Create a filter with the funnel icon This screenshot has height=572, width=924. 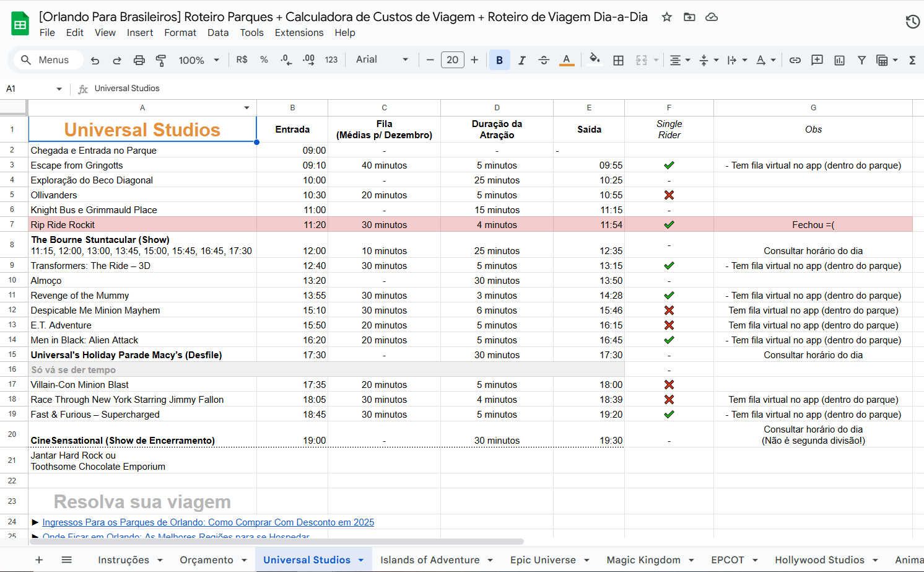[x=861, y=60]
